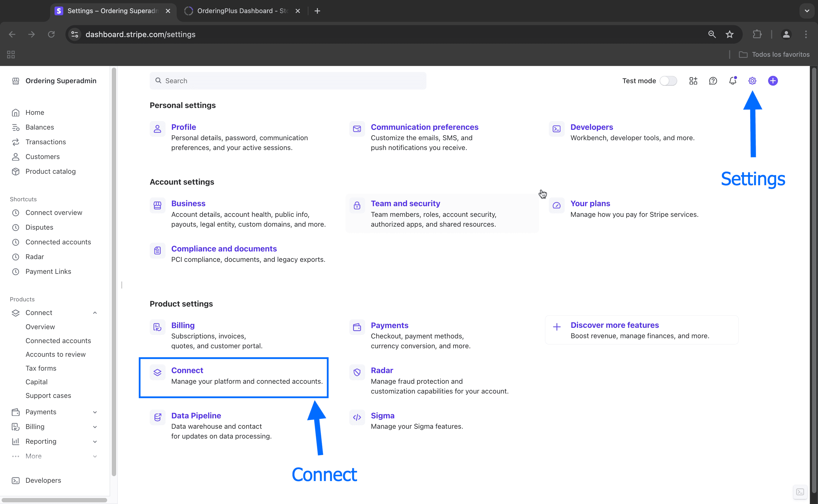Select Accounts to review under Connect
This screenshot has height=504, width=818.
pyautogui.click(x=56, y=354)
